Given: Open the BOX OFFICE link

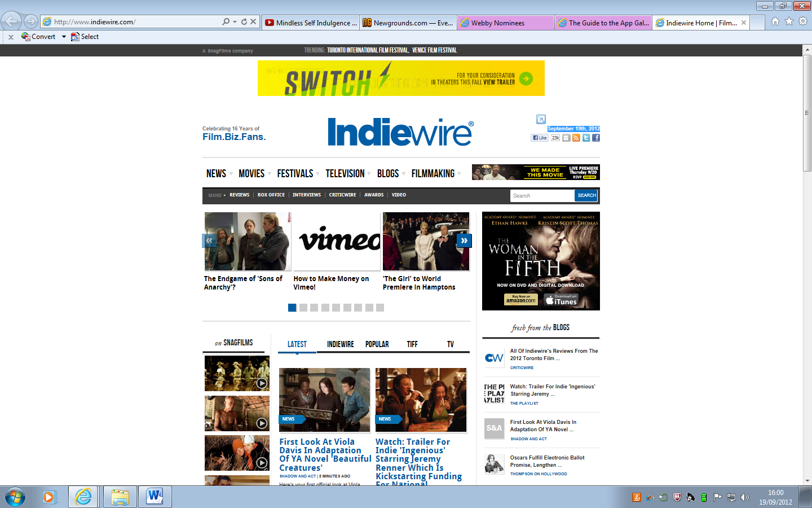Looking at the screenshot, I should (271, 195).
